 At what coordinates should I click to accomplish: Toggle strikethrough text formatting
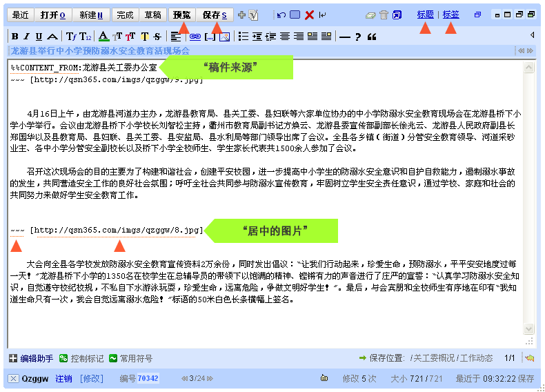(x=157, y=37)
